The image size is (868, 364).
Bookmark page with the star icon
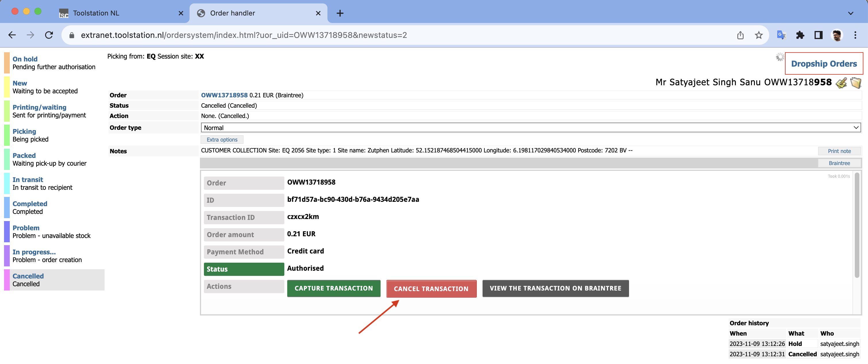(x=759, y=35)
